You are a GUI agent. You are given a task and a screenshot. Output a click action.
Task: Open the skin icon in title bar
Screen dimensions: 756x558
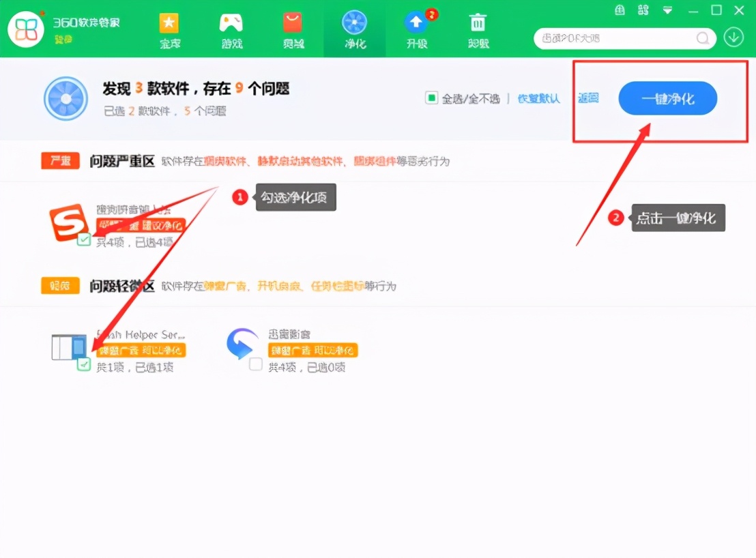pos(620,10)
